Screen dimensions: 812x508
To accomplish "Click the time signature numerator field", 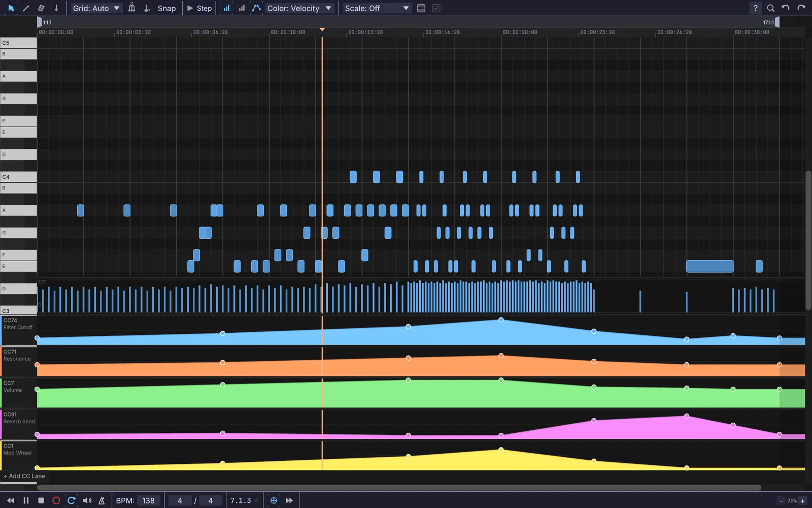I will tap(180, 500).
